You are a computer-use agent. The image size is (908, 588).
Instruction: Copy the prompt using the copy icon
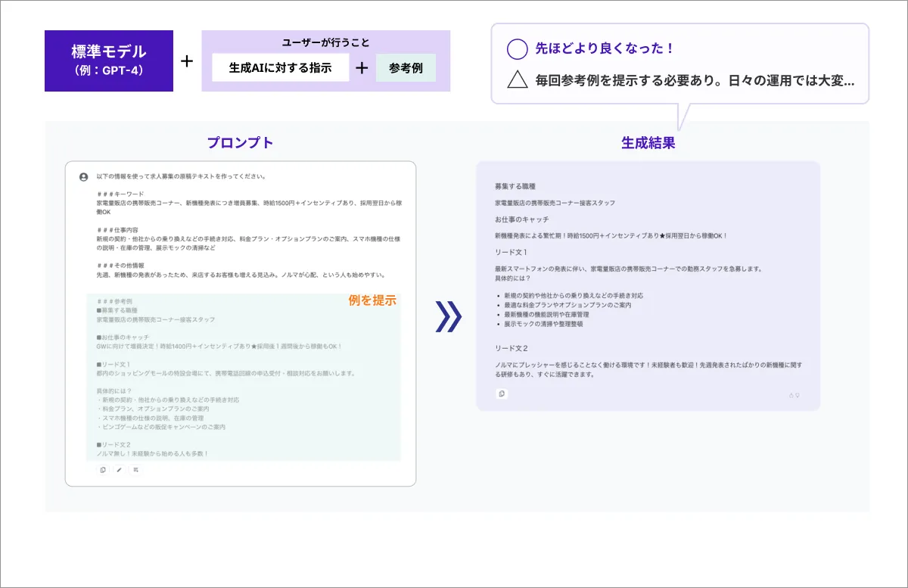tap(103, 470)
